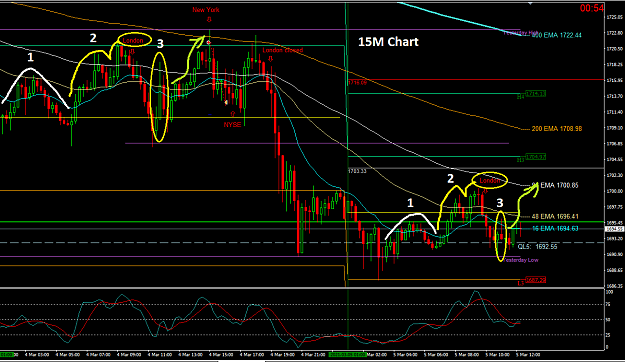This screenshot has width=625, height=362.
Task: Select the 200 EMA 1708.98 label
Action: click(556, 129)
